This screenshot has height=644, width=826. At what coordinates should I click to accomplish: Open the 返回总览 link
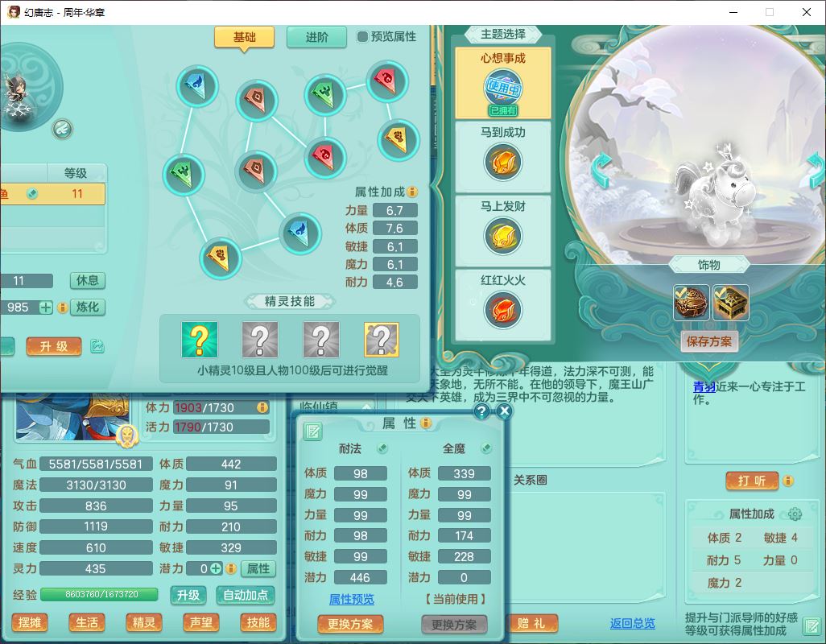(x=633, y=623)
